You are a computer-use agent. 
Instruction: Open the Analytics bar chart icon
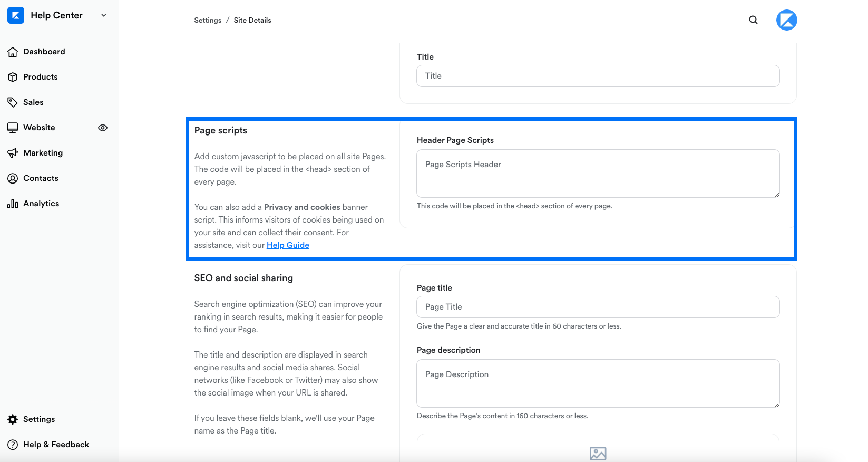coord(13,204)
